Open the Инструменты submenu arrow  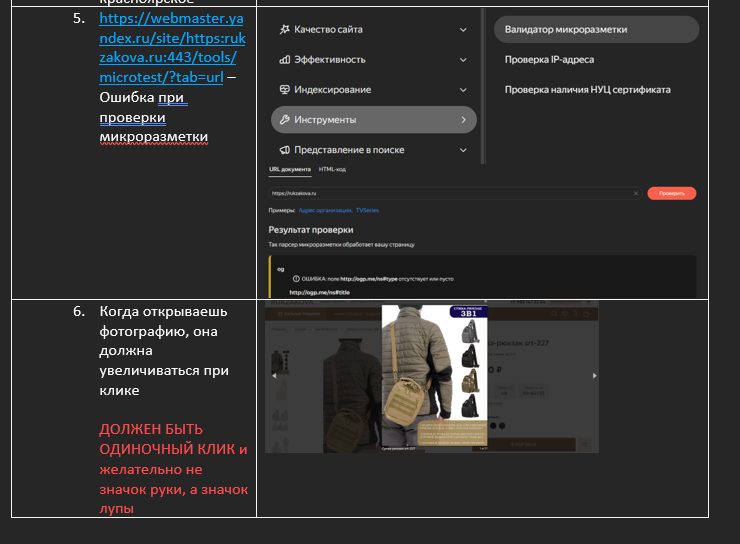pos(463,120)
